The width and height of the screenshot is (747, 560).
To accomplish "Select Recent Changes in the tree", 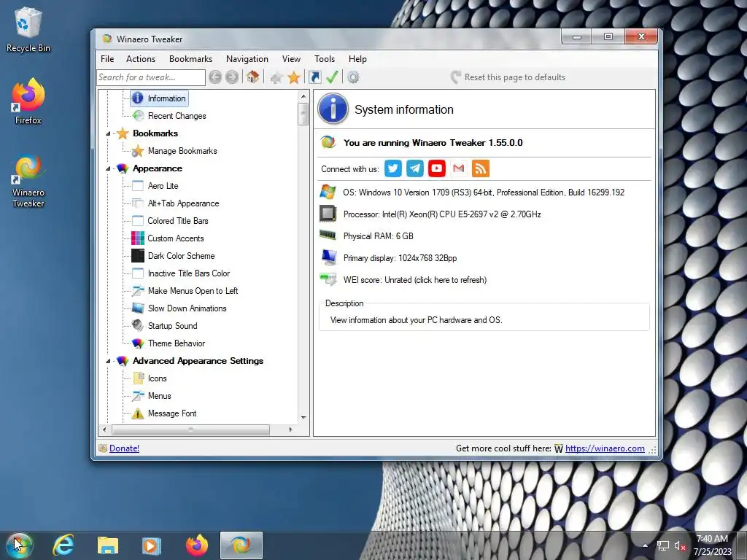I will click(x=177, y=116).
